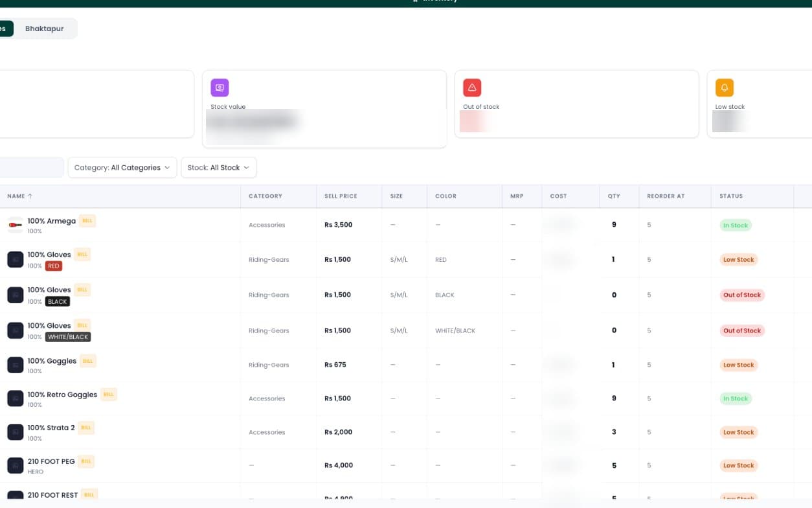Click the In Stock status of 100% Armega
Image resolution: width=812 pixels, height=508 pixels.
coord(736,225)
